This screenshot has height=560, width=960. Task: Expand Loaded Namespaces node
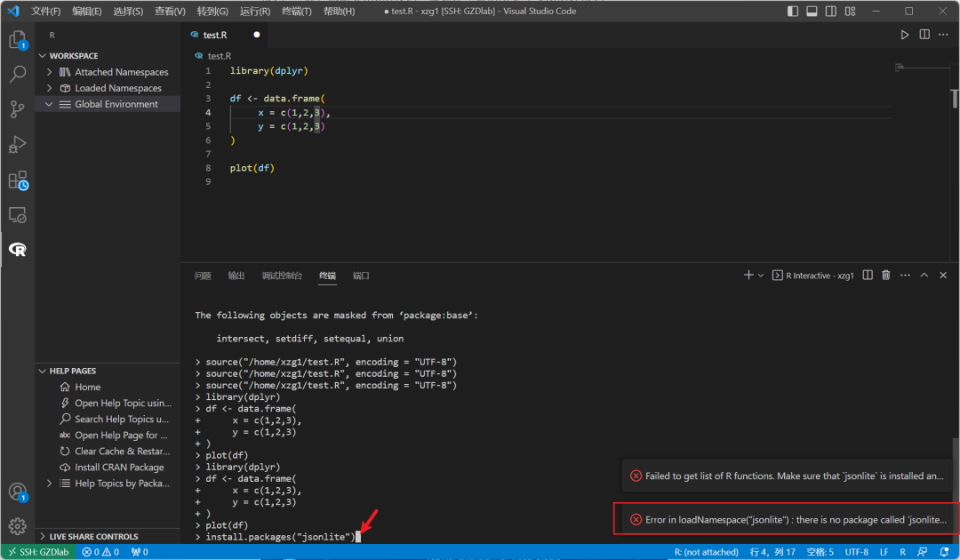point(49,88)
